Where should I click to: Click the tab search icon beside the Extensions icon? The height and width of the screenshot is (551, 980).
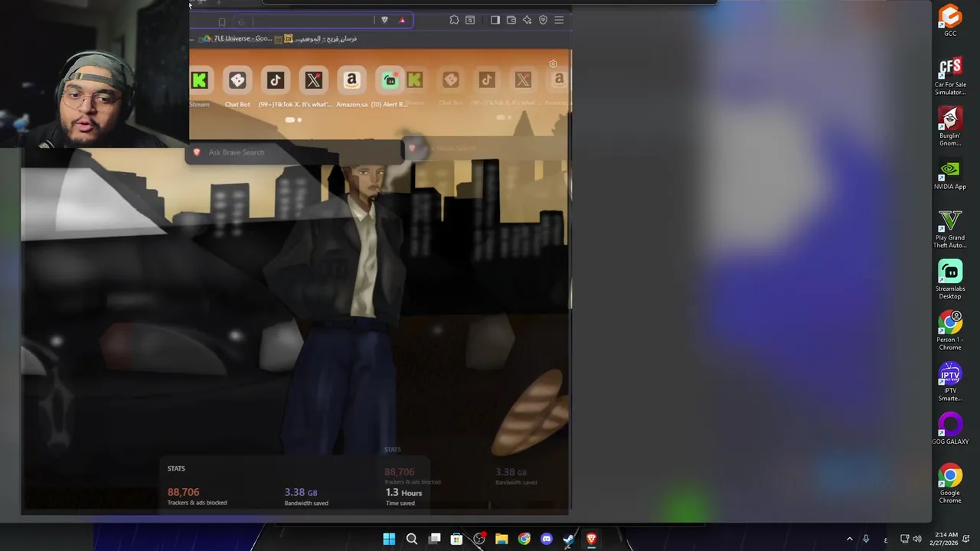470,20
